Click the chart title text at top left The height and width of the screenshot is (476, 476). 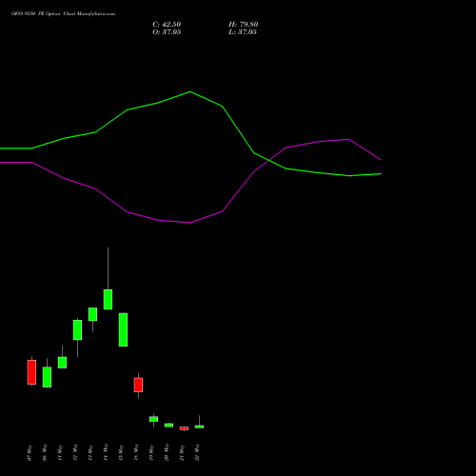click(x=63, y=14)
